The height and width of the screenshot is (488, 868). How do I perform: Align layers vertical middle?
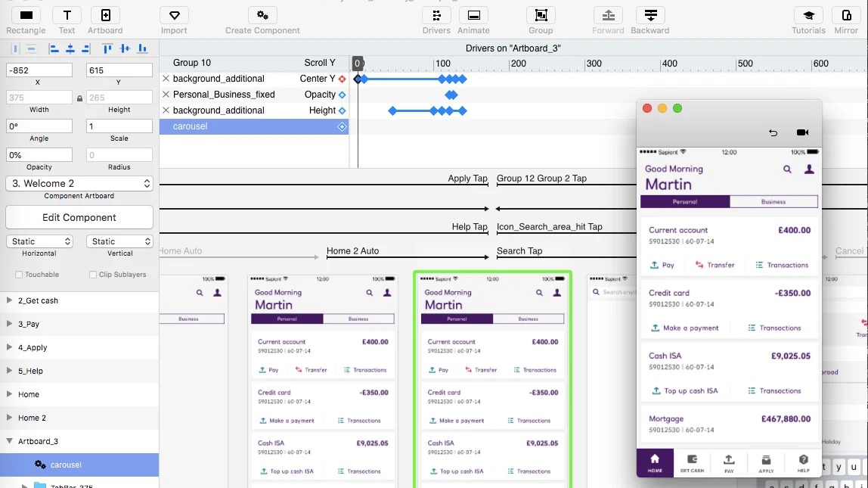(125, 48)
